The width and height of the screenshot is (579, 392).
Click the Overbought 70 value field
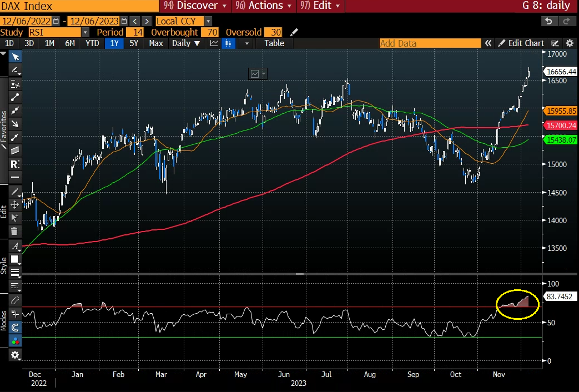[x=210, y=33]
